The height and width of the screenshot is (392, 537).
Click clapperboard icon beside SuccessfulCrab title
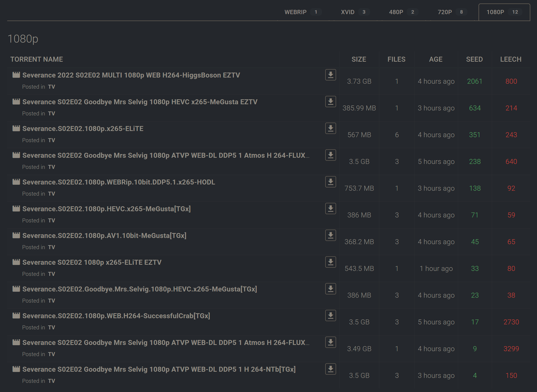coord(16,315)
